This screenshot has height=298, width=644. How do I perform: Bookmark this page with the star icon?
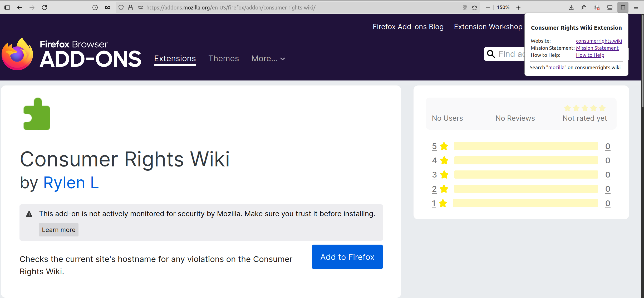point(475,7)
